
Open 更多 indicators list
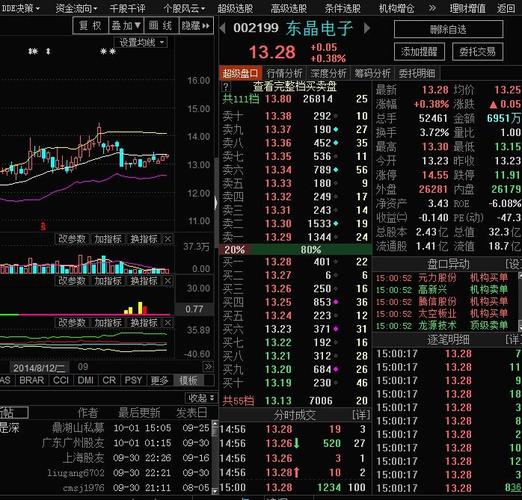click(x=159, y=380)
